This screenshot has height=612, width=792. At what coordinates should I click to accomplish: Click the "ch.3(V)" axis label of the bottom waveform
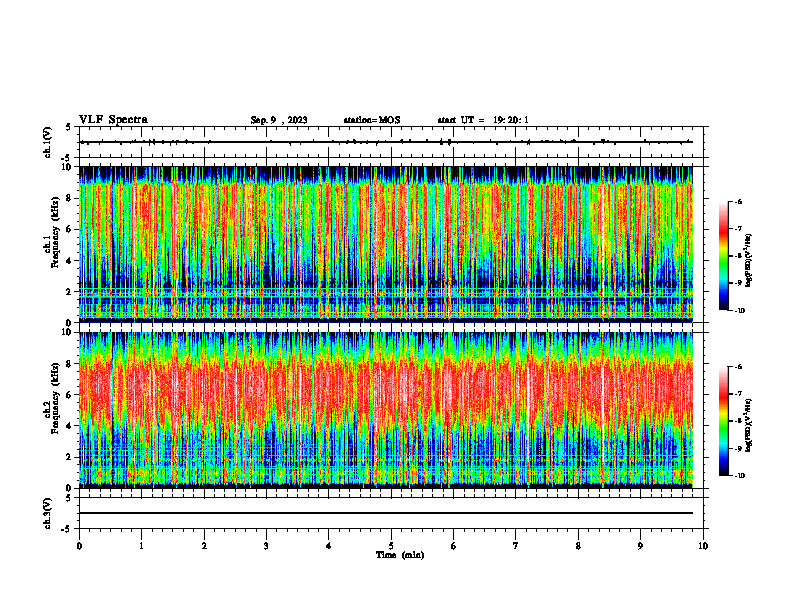pos(48,513)
